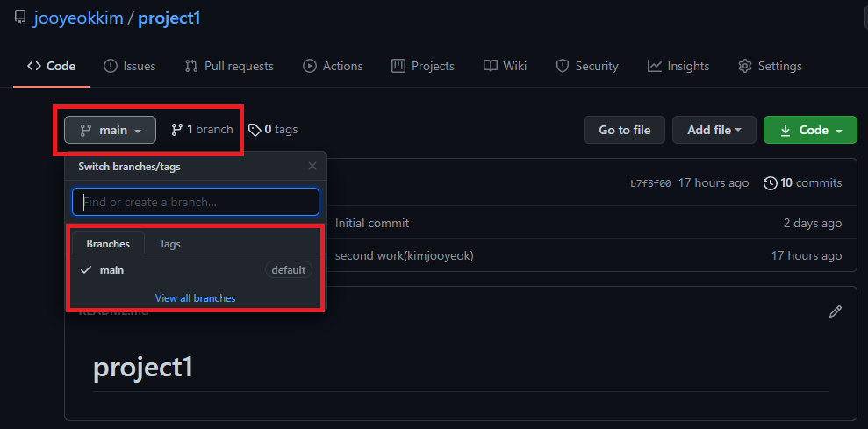This screenshot has height=429, width=868.
Task: Open the jooyeokkim profile link
Action: tap(78, 18)
